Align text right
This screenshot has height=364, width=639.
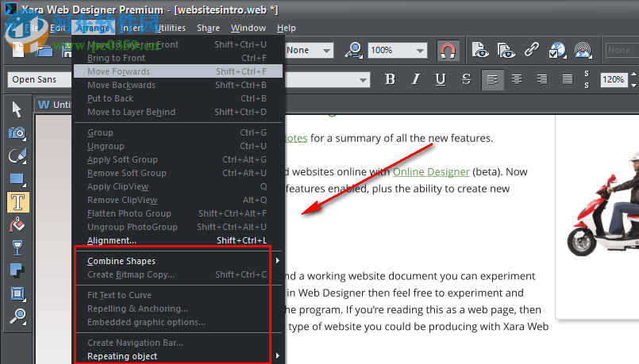pyautogui.click(x=542, y=79)
